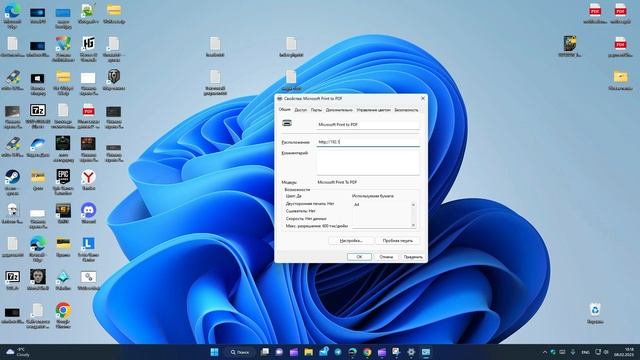
Task: Select the blue L launcher desktop icon
Action: coord(88,249)
